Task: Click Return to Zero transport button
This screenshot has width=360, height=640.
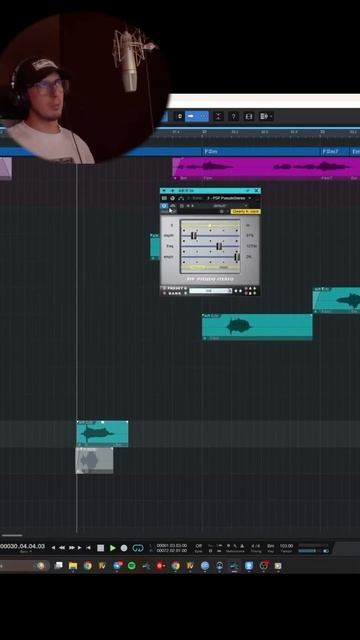Action: (88, 548)
